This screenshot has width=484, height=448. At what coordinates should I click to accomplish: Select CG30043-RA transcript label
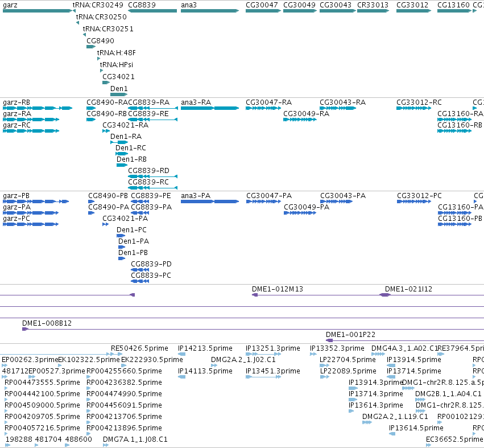[342, 102]
